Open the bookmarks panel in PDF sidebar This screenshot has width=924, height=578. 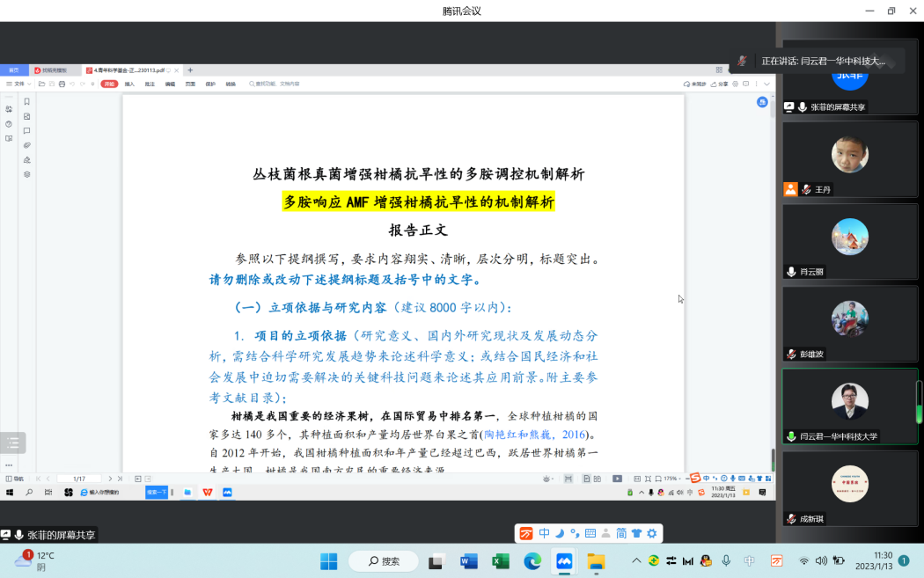26,101
